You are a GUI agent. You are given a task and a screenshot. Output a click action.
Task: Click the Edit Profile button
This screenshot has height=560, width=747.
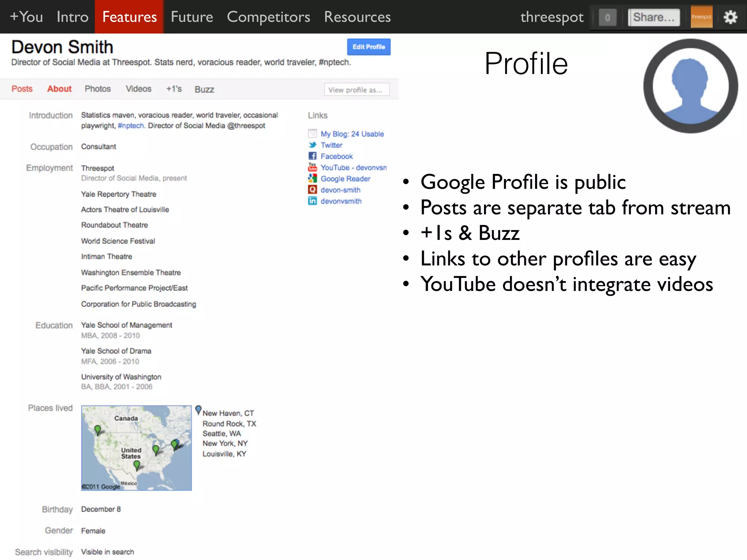coord(369,47)
